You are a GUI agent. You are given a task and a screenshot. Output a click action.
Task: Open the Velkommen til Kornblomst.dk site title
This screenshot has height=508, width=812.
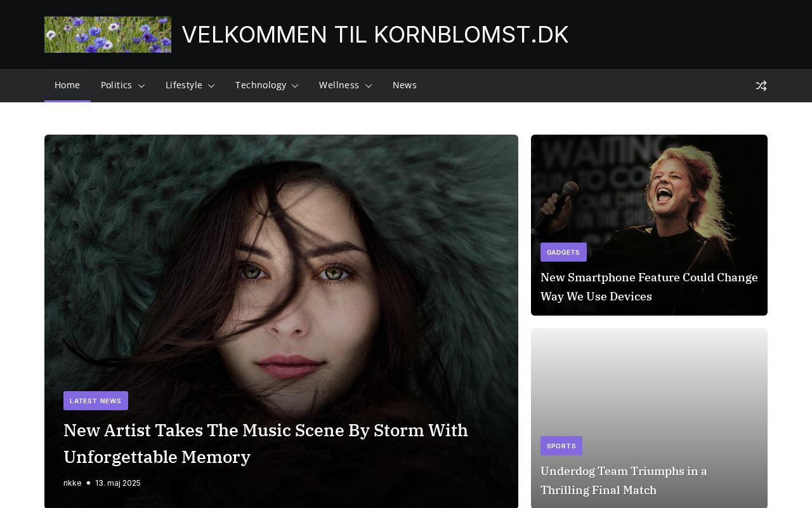(x=375, y=34)
